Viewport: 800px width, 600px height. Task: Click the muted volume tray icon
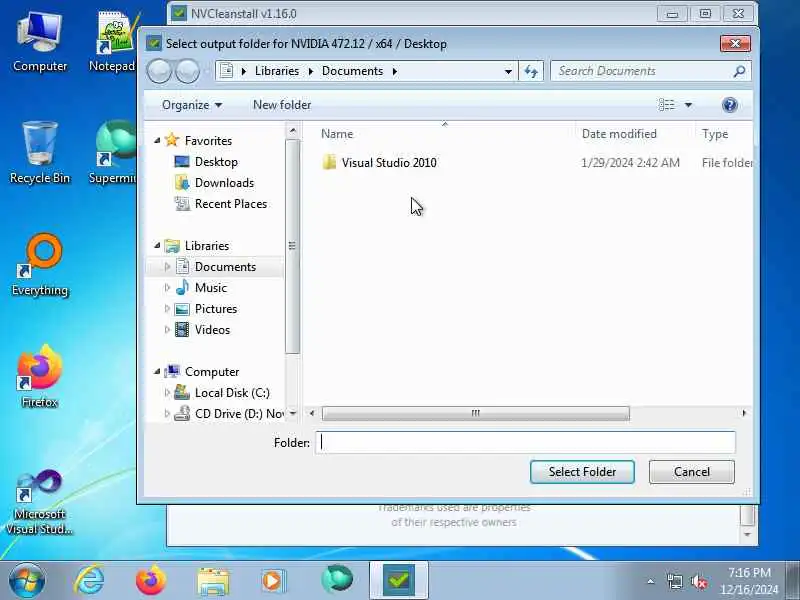698,581
